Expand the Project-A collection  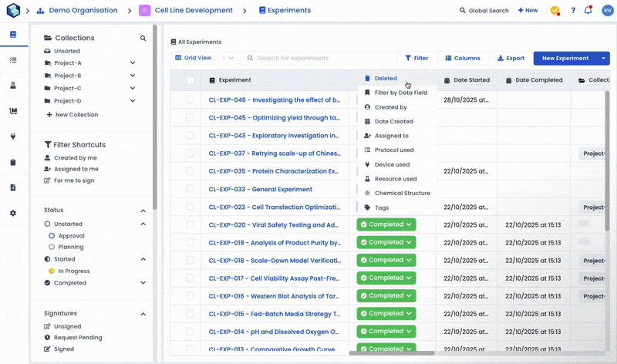pos(133,63)
